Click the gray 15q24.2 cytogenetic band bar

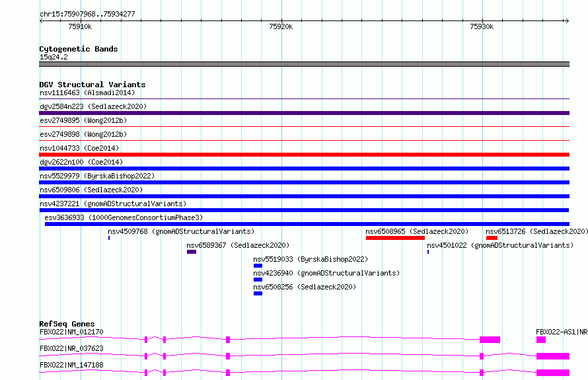304,64
